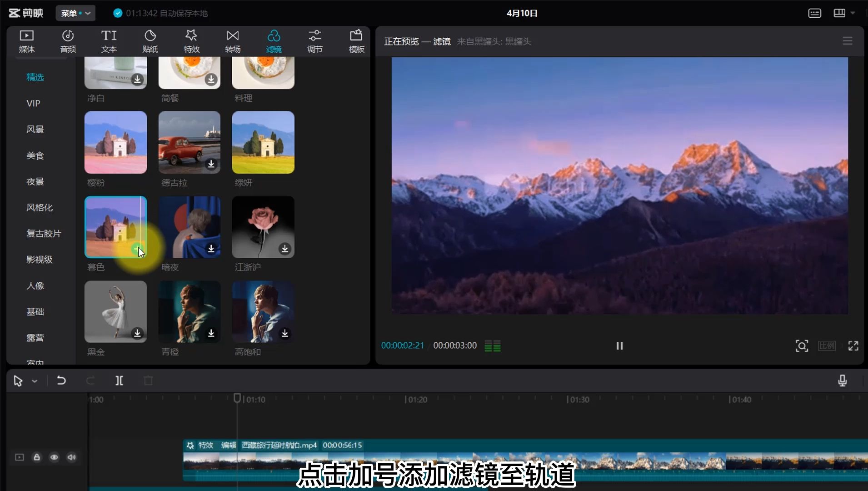This screenshot has width=868, height=491.
Task: Click the 特效 effects icon
Action: coord(191,41)
